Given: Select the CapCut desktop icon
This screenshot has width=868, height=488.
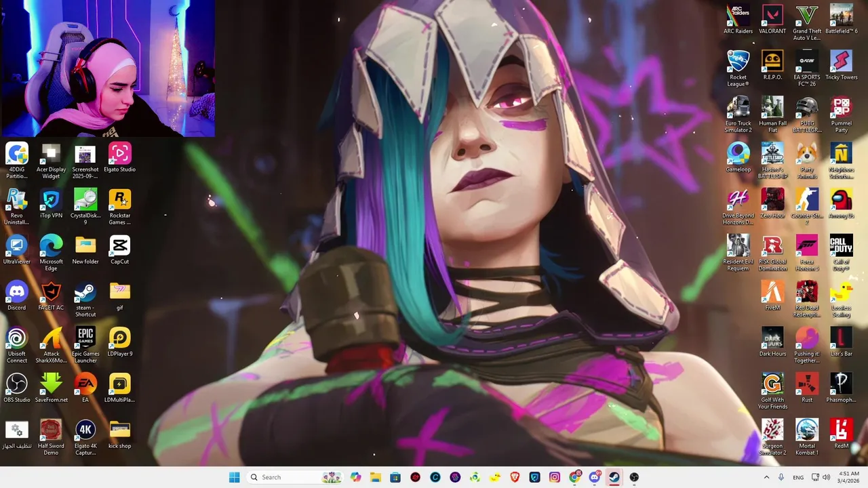Looking at the screenshot, I should coord(119,250).
